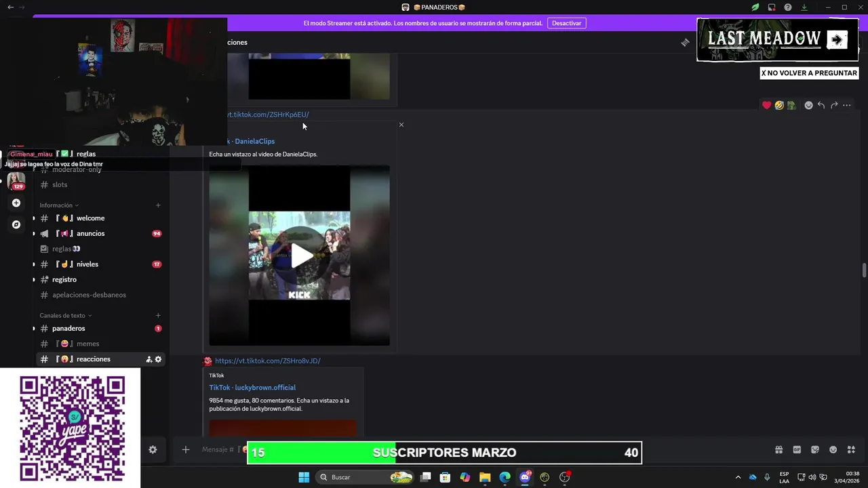Open the gift icon in message bar
This screenshot has width=868, height=488.
779,449
